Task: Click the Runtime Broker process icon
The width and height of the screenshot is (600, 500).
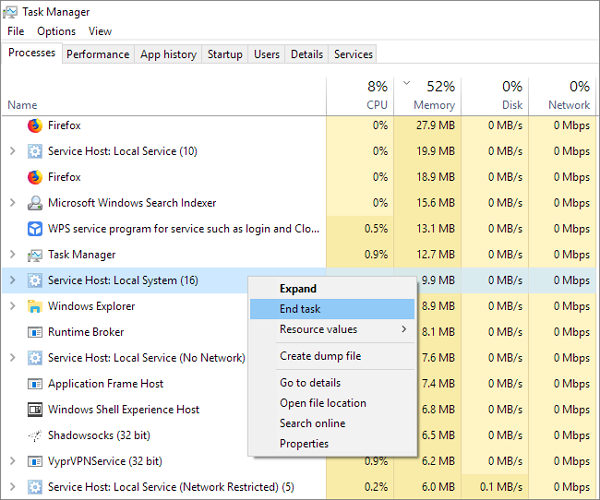Action: pos(35,332)
